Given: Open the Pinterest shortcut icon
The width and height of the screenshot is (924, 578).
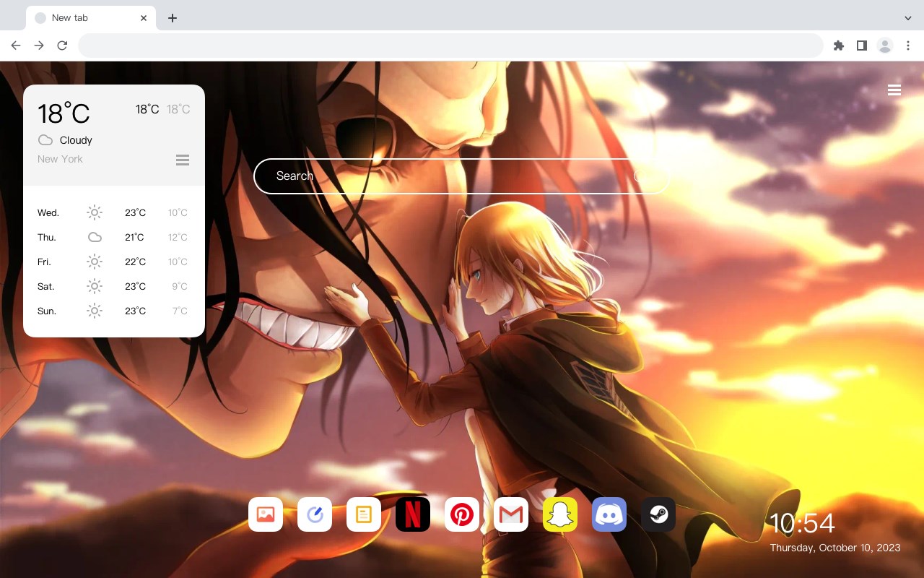Looking at the screenshot, I should click(462, 514).
